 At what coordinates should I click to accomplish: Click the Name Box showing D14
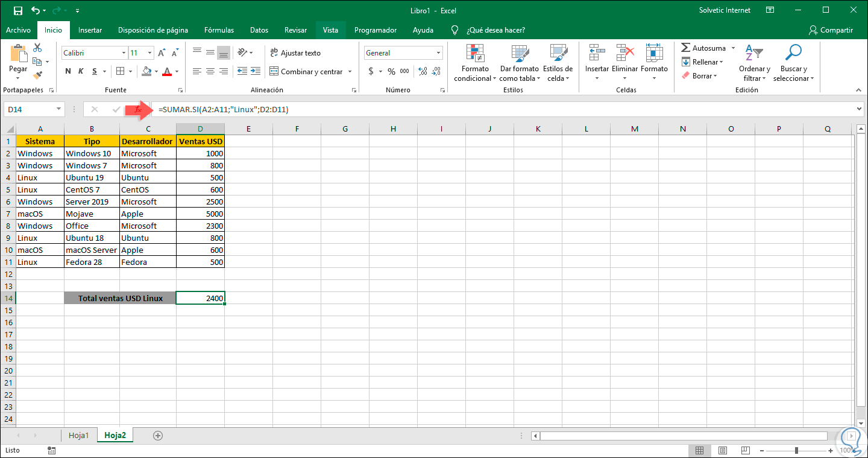(29, 109)
